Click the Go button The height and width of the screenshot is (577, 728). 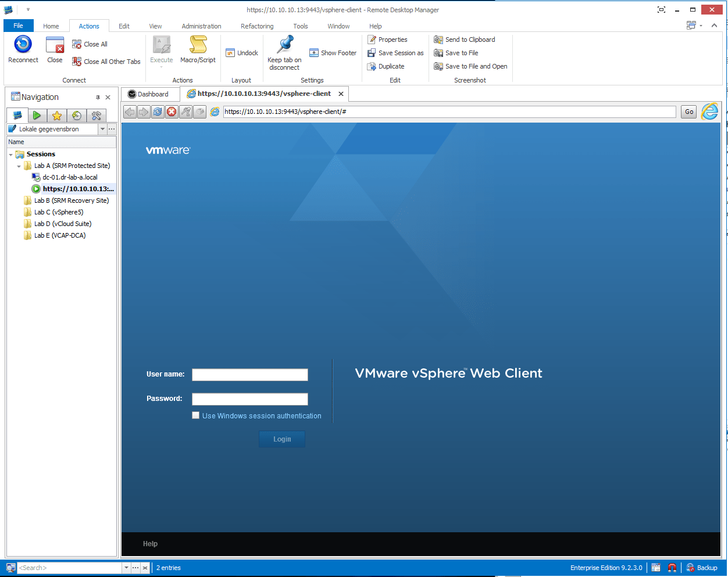click(x=689, y=112)
